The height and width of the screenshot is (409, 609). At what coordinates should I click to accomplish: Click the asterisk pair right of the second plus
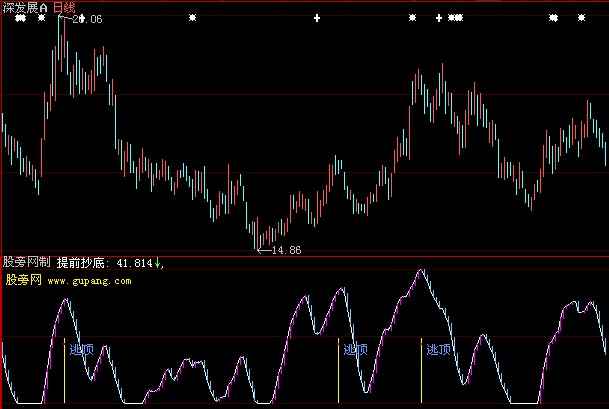(x=455, y=18)
